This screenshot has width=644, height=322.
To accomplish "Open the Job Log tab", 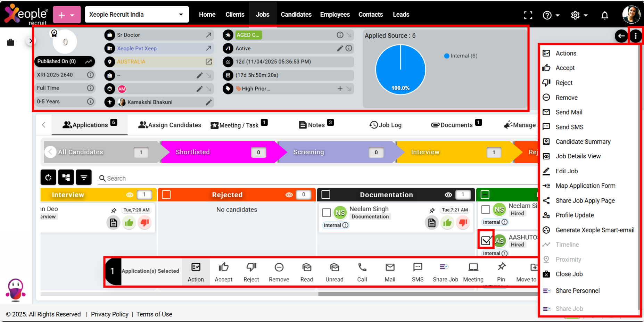I will point(385,125).
